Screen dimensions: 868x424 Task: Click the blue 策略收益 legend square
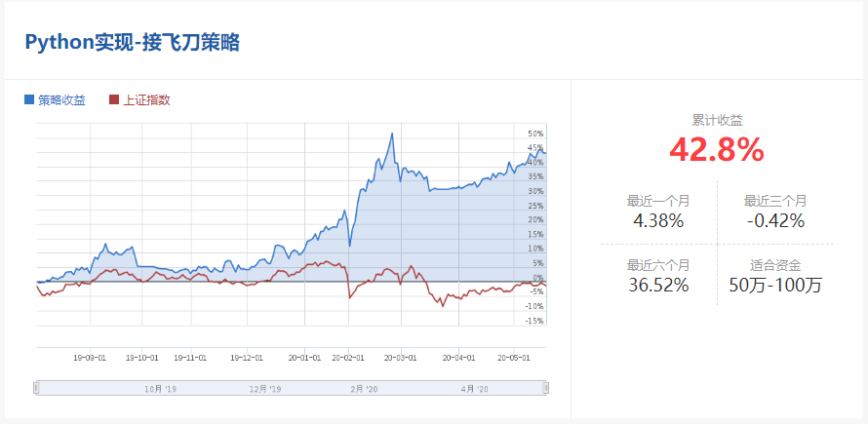(29, 99)
